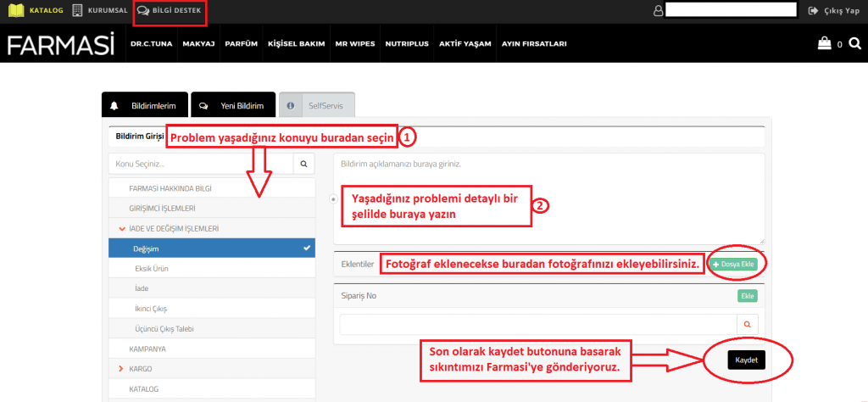The width and height of the screenshot is (868, 402).
Task: Collapse İADE VE DEĞİŞİM İŞLEMLERİ category
Action: [212, 228]
